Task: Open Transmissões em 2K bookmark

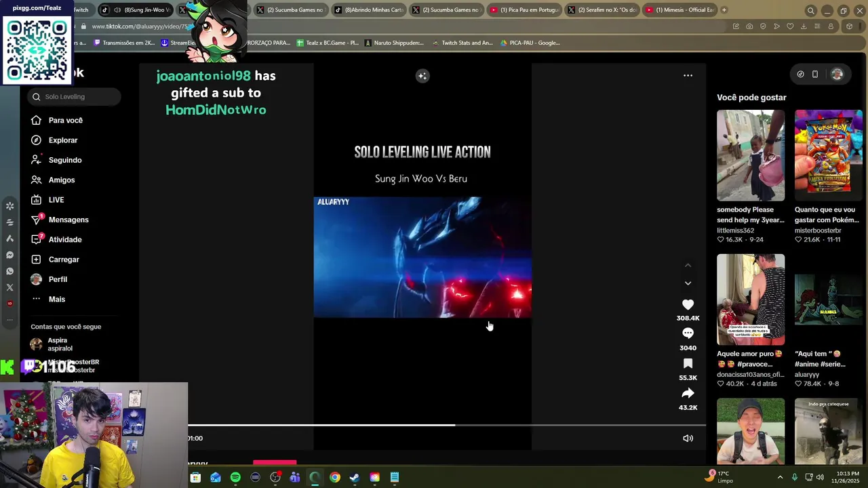Action: 124,43
